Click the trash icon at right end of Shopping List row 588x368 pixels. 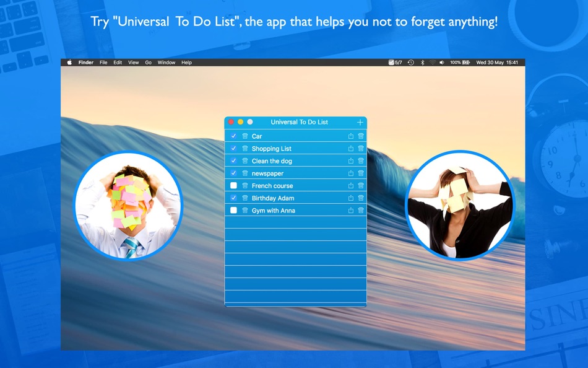[x=361, y=148]
